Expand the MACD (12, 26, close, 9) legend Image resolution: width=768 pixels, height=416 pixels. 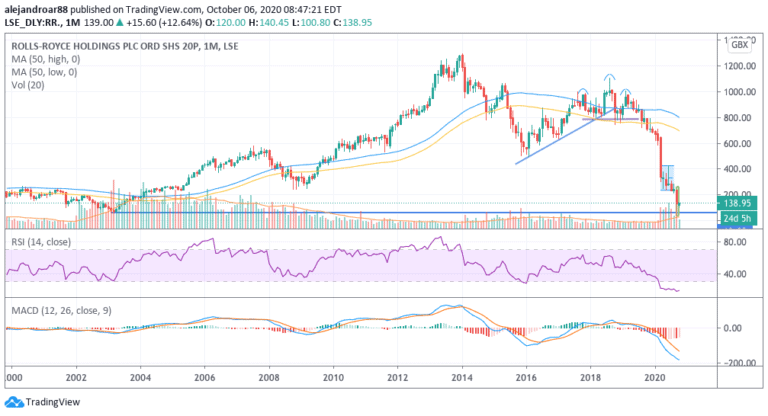coord(62,310)
